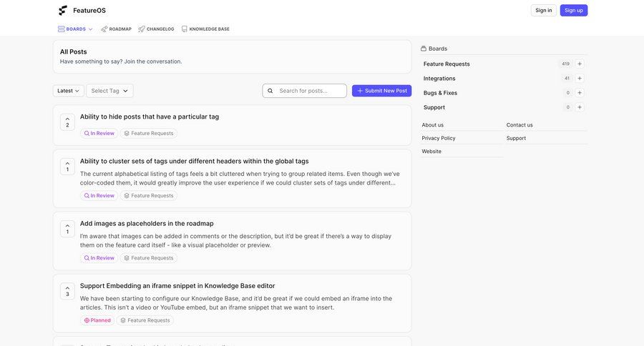Click In Review badge on cluster tags card
Image resolution: width=644 pixels, height=346 pixels.
pyautogui.click(x=99, y=196)
